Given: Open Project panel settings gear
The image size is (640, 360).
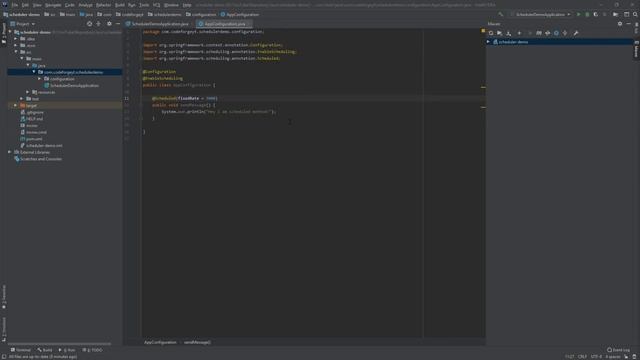Looking at the screenshot, I should pyautogui.click(x=109, y=24).
